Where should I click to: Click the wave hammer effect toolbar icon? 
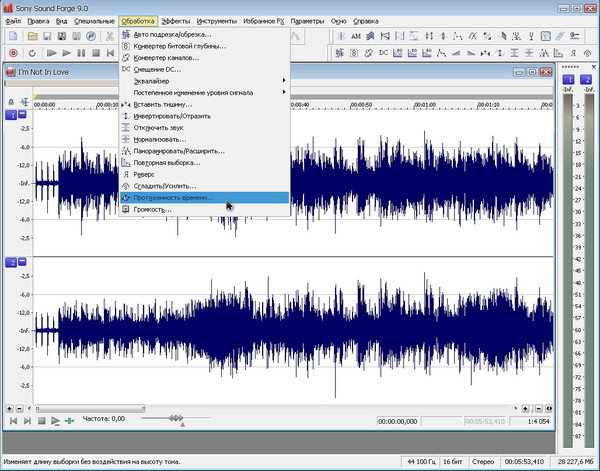[574, 36]
